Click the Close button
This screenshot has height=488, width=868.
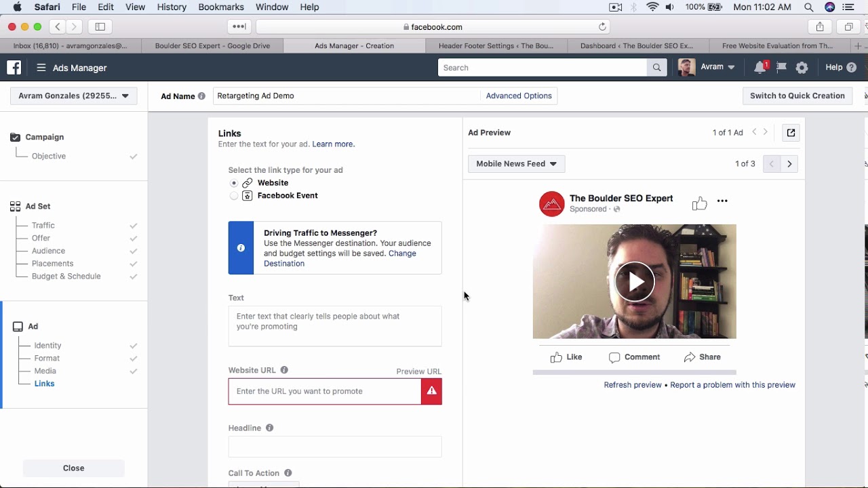73,468
